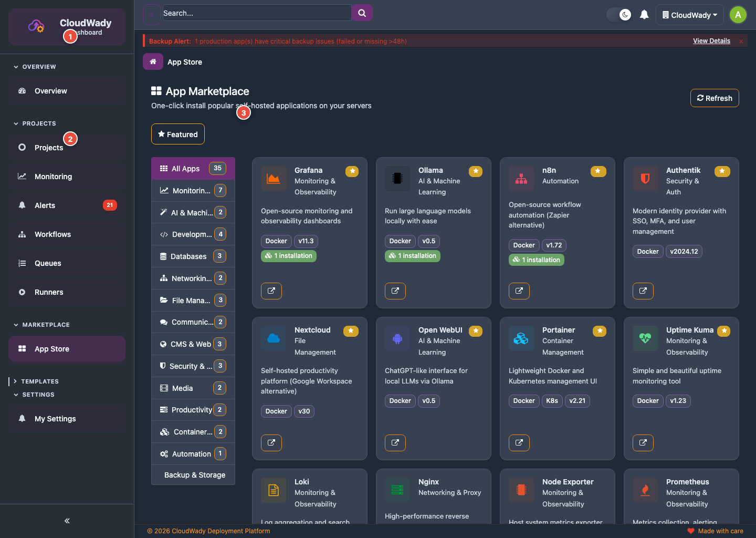
Task: Select the Workflows sidebar icon
Action: tap(22, 234)
